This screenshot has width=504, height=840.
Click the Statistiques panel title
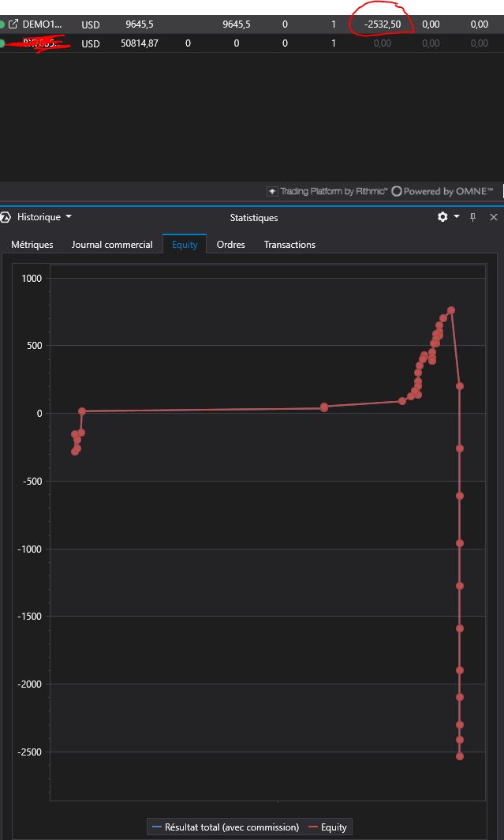254,218
